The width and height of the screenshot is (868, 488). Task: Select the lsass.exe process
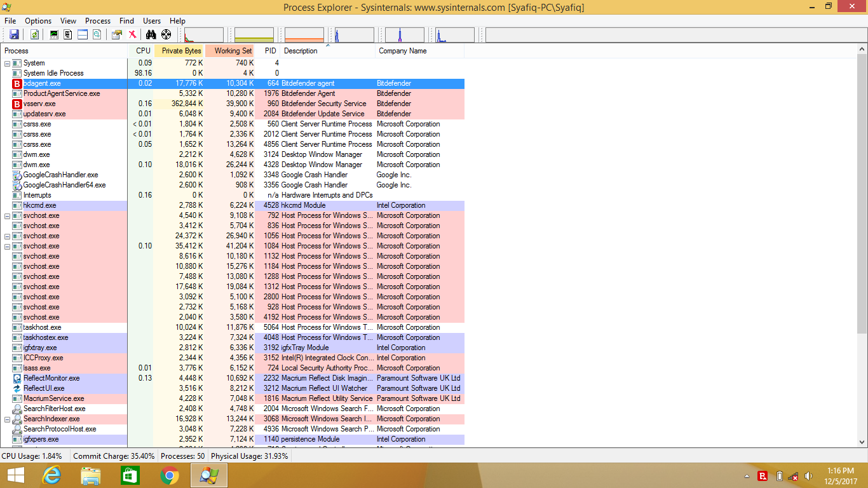tap(233, 368)
